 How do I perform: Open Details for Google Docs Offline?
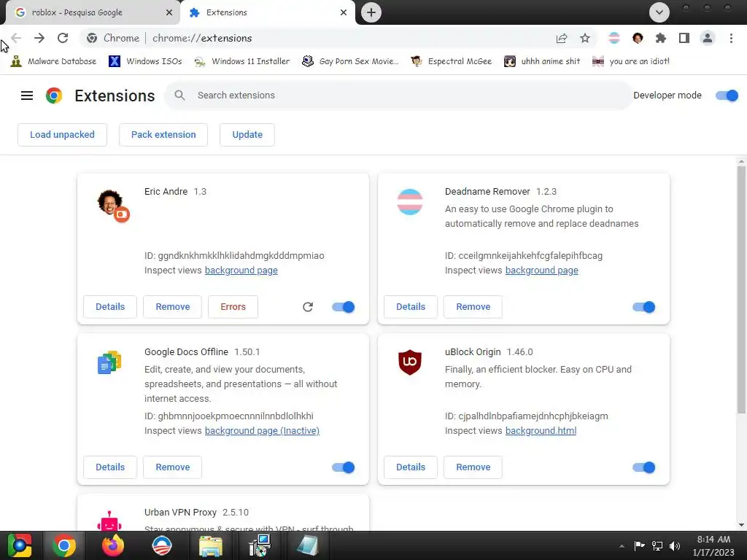110,467
